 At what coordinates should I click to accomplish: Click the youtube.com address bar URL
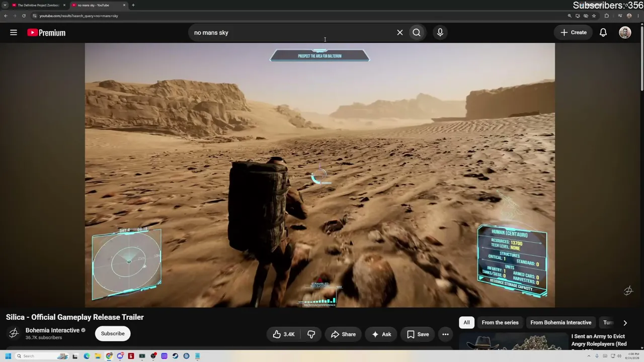[x=79, y=16]
